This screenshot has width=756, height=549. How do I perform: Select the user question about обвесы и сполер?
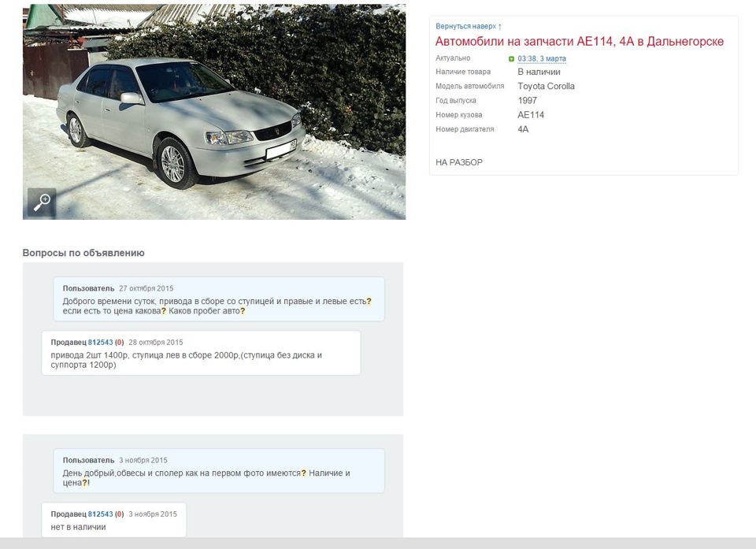click(x=219, y=471)
